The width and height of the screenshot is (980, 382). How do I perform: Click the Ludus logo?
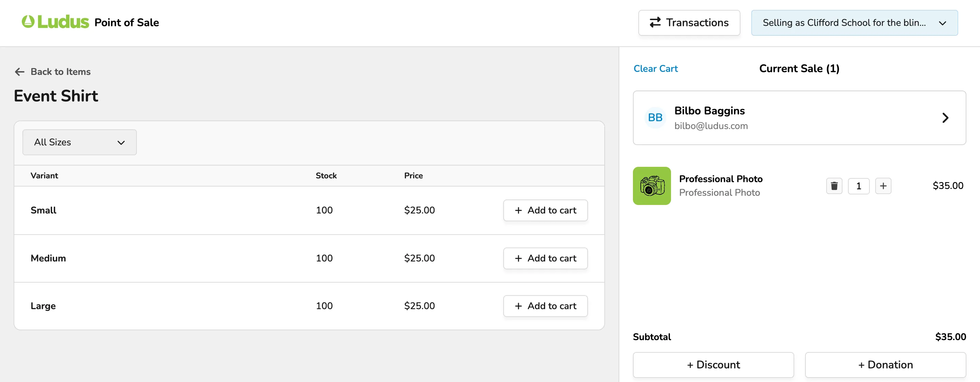(x=55, y=22)
